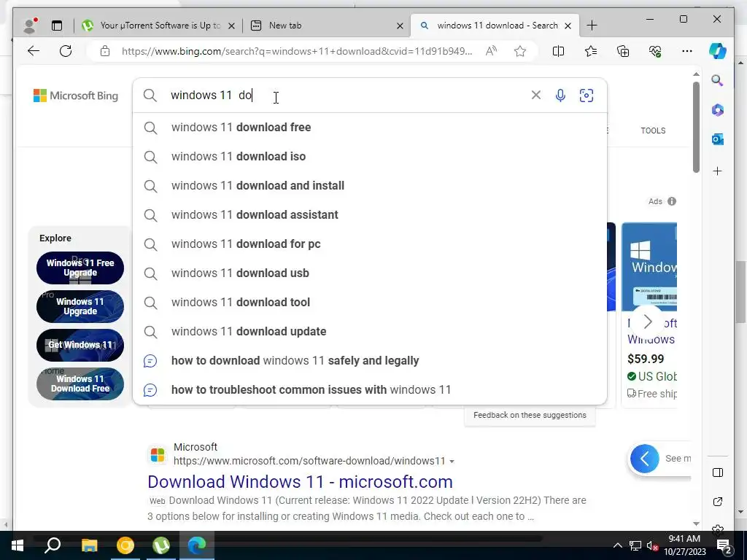Click Windows 11 Download Free explore chip

tap(80, 384)
